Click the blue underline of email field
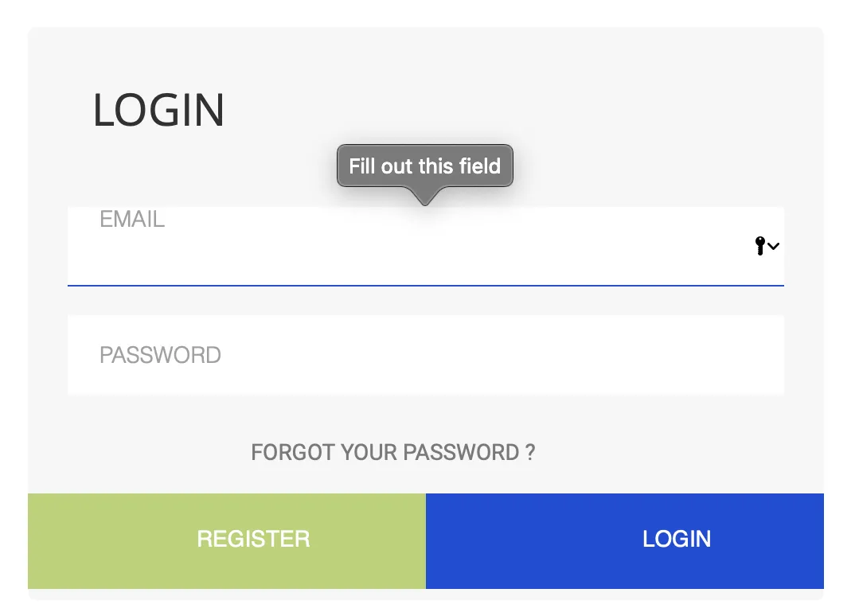Viewport: 855px width, 616px height. pos(425,285)
